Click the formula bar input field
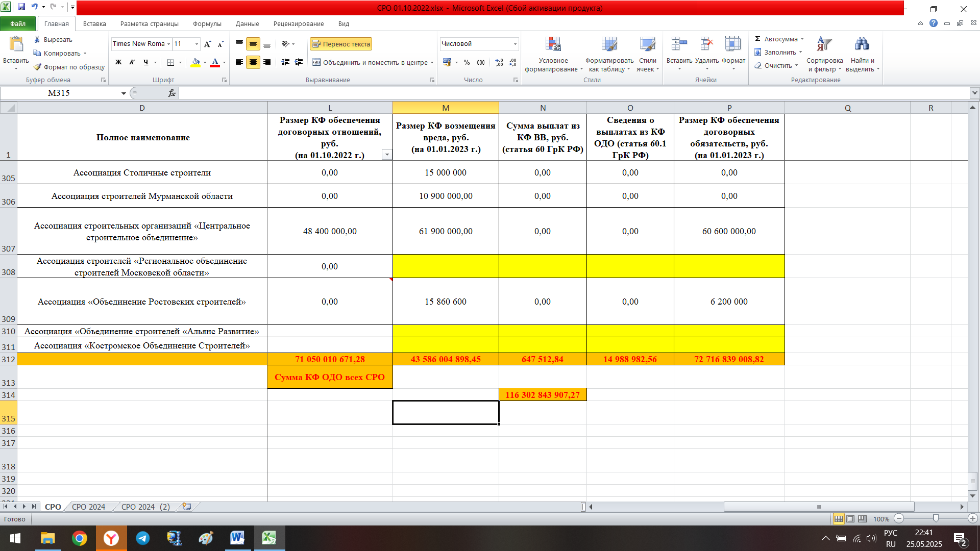 click(x=574, y=93)
